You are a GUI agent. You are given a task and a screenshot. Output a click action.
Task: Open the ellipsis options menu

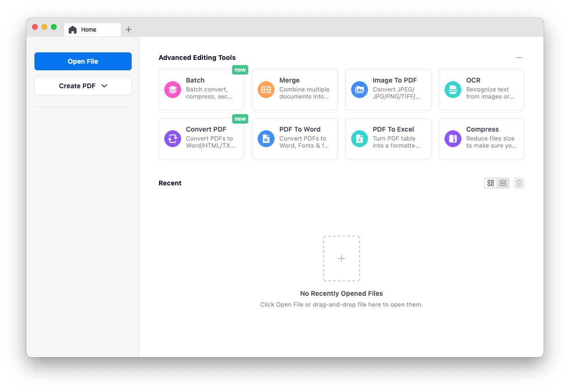tap(519, 57)
